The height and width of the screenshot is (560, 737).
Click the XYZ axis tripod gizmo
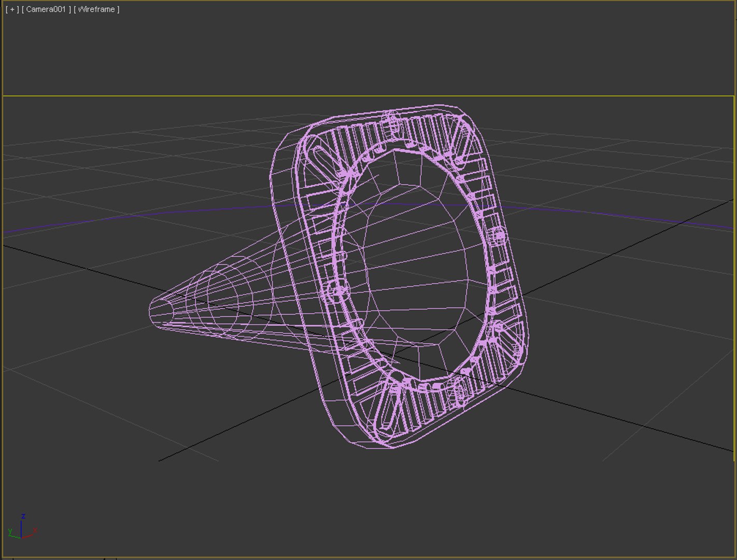point(22,527)
